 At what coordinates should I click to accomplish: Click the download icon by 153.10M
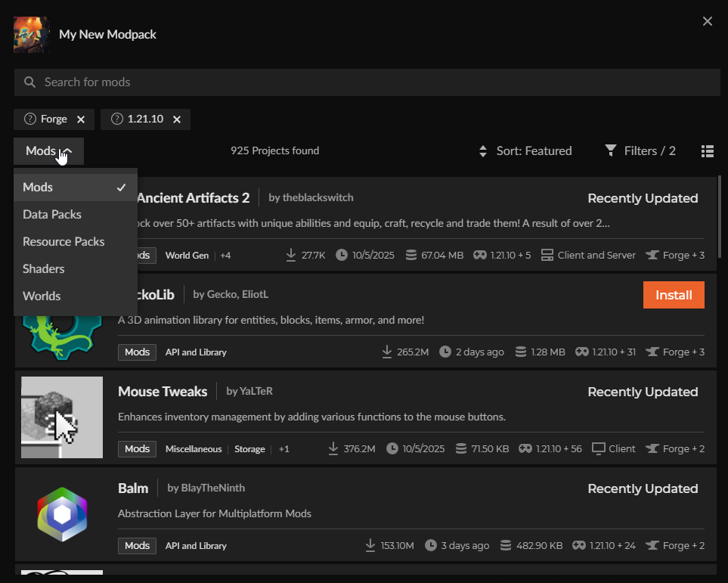pos(370,545)
